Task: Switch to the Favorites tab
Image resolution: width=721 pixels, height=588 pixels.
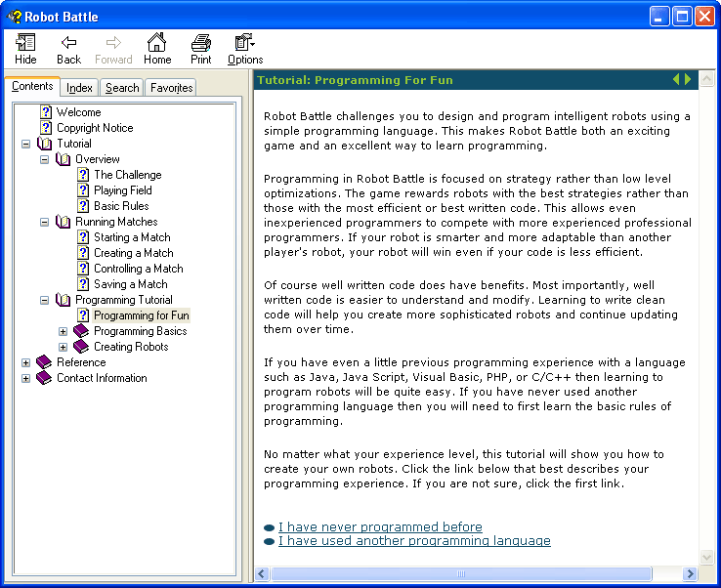Action: pyautogui.click(x=171, y=88)
